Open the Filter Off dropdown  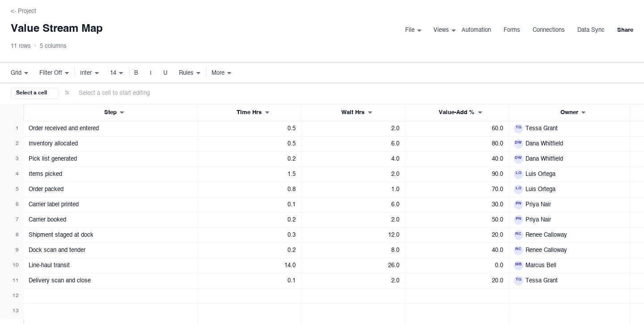(54, 72)
